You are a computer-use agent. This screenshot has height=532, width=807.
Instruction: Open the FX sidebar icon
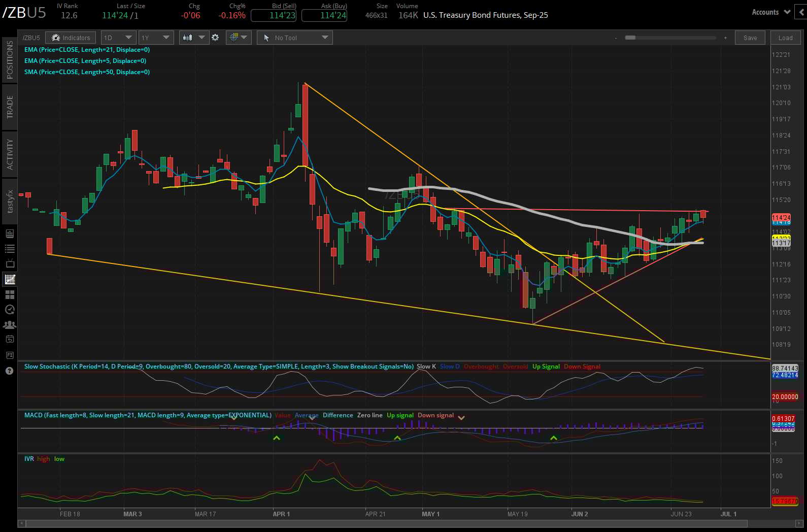click(10, 355)
